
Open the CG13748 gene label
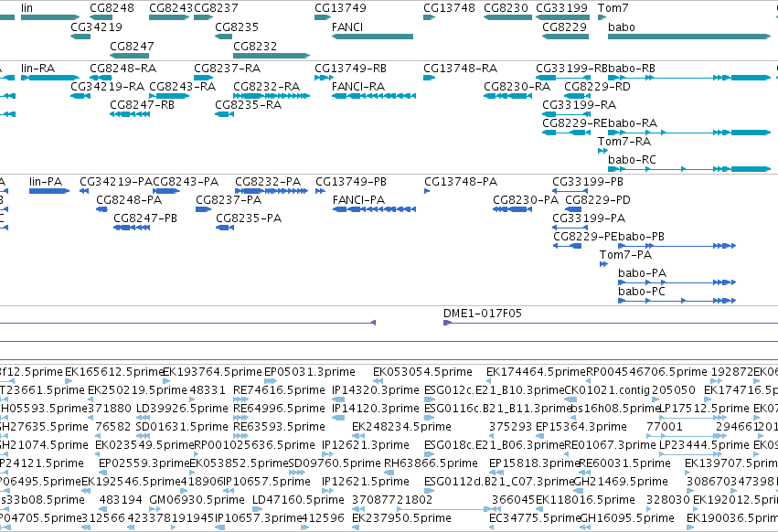449,8
